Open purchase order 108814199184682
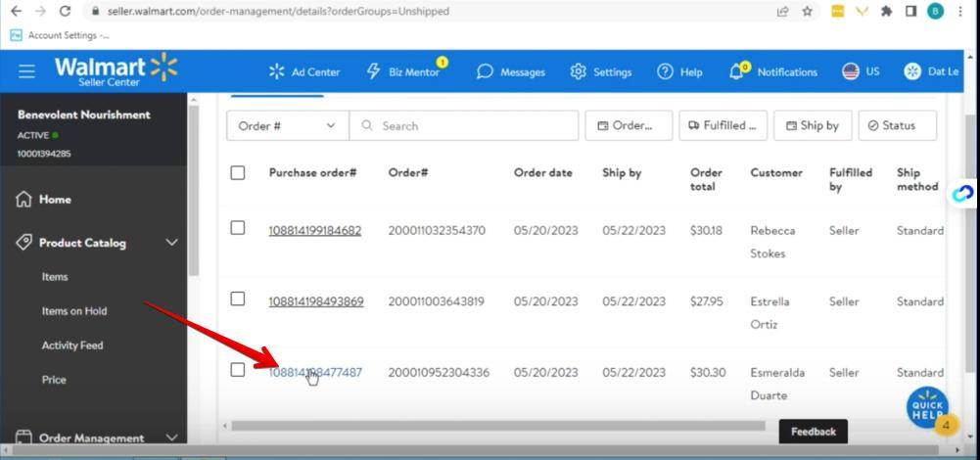This screenshot has height=460, width=980. [x=315, y=231]
